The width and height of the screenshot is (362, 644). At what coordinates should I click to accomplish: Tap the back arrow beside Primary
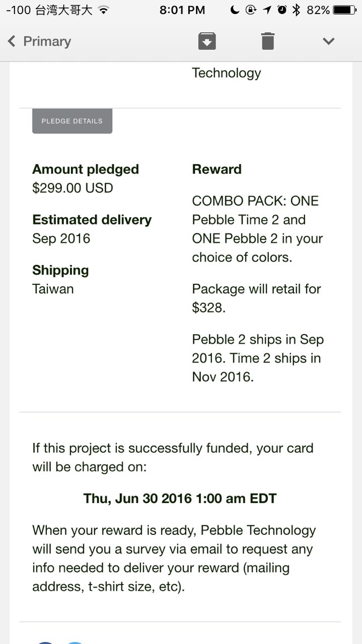(x=12, y=41)
